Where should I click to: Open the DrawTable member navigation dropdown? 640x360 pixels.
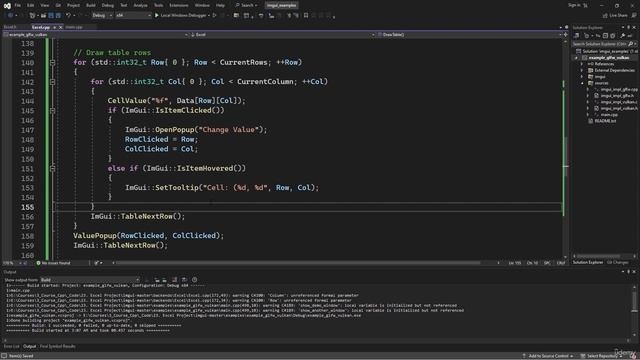tap(469, 35)
